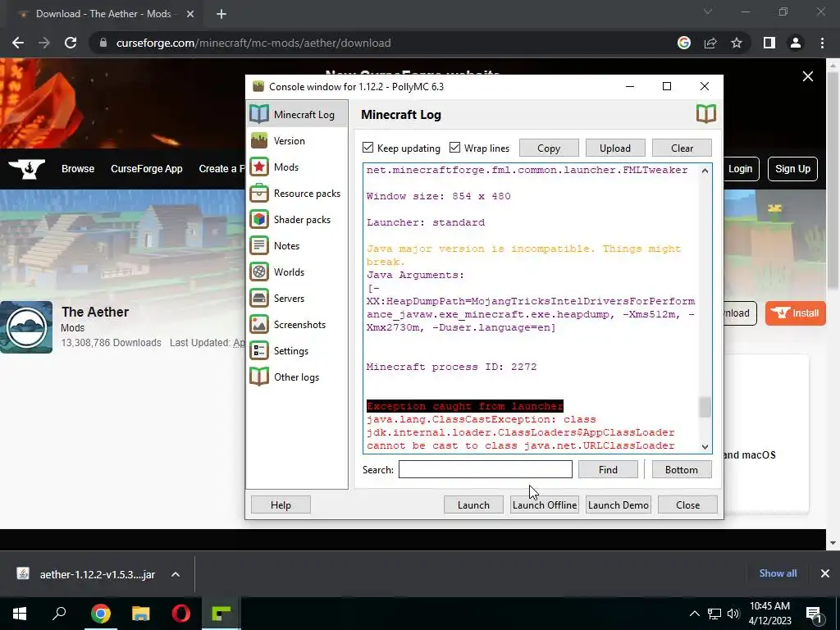
Task: Open Windows Start menu
Action: (20, 614)
